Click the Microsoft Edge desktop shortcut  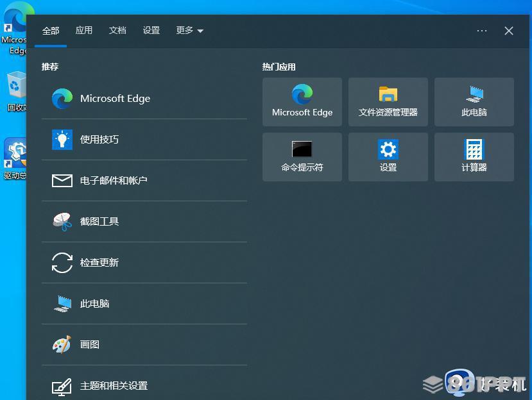click(x=13, y=29)
